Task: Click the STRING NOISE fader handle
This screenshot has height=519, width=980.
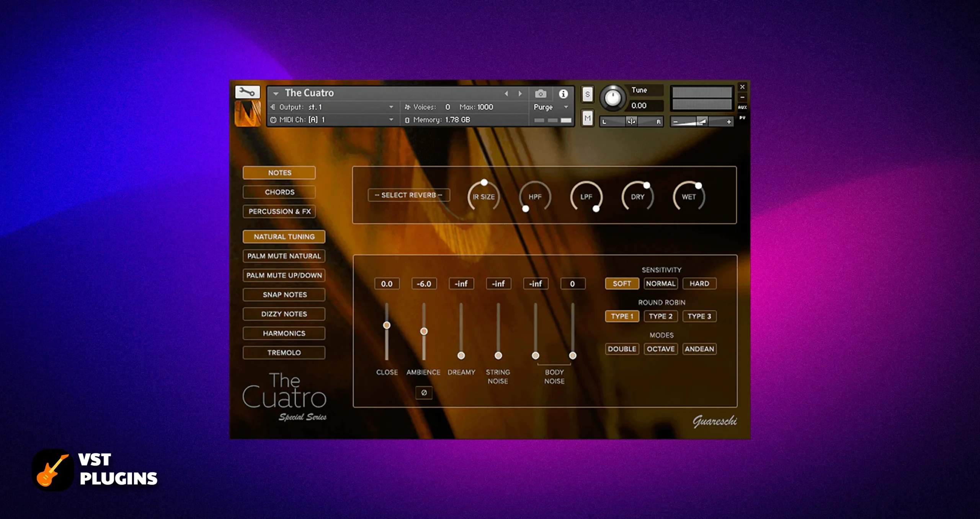Action: pos(498,356)
